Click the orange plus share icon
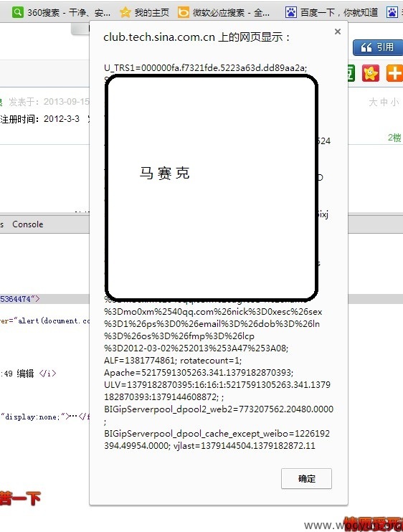Viewport: 403px width, 532px height. tap(394, 73)
